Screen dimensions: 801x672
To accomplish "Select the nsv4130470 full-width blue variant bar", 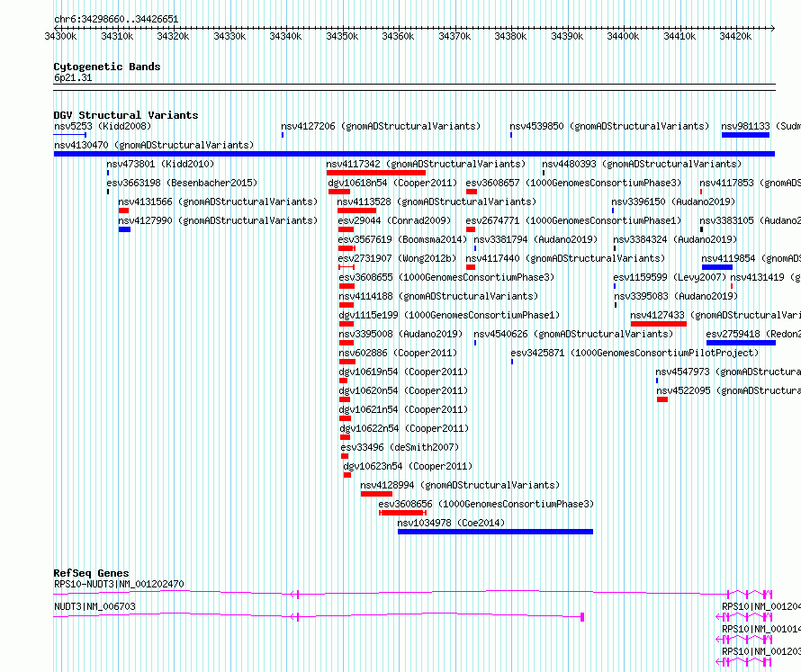I will (x=414, y=154).
